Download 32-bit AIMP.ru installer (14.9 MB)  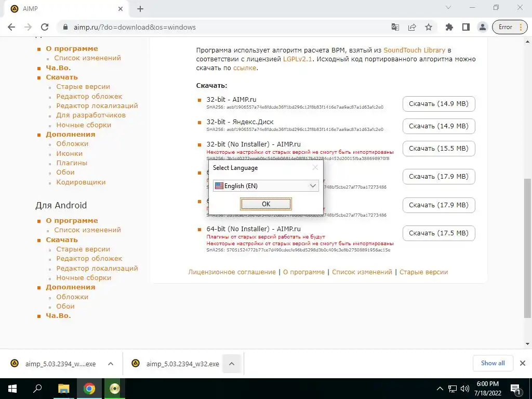(438, 104)
